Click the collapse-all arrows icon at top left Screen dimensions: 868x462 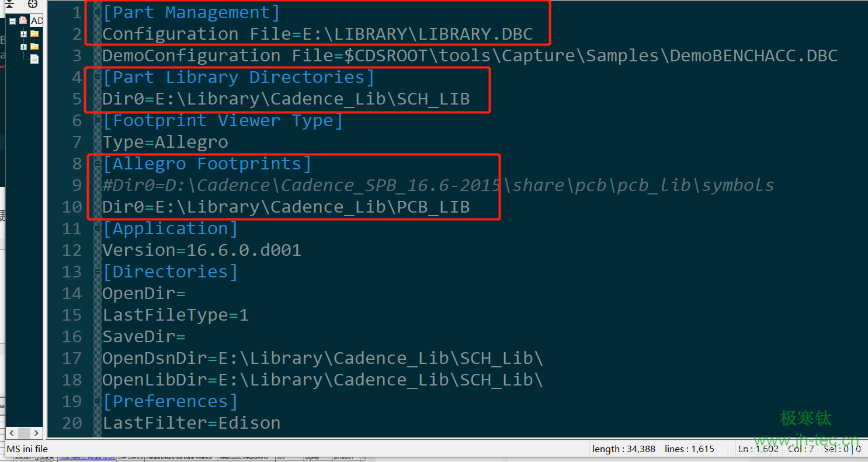[x=9, y=4]
